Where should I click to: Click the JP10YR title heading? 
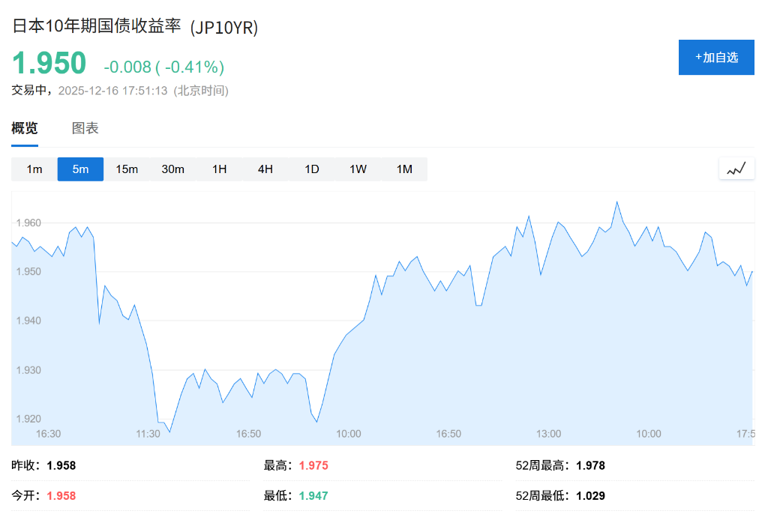pyautogui.click(x=133, y=27)
